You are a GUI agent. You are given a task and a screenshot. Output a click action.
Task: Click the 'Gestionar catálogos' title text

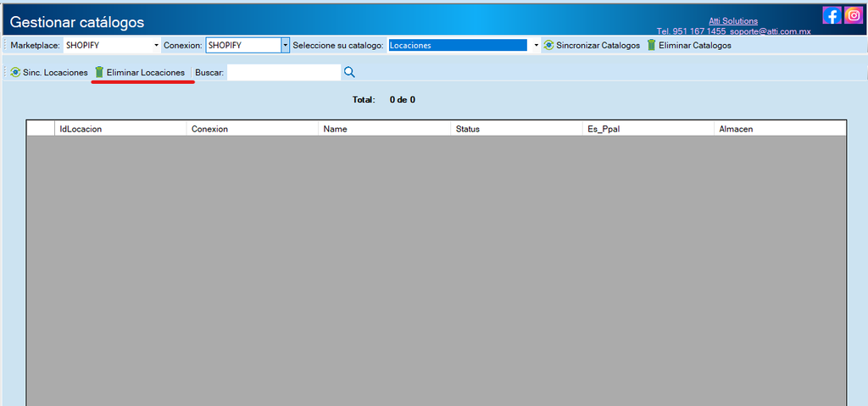[x=77, y=22]
